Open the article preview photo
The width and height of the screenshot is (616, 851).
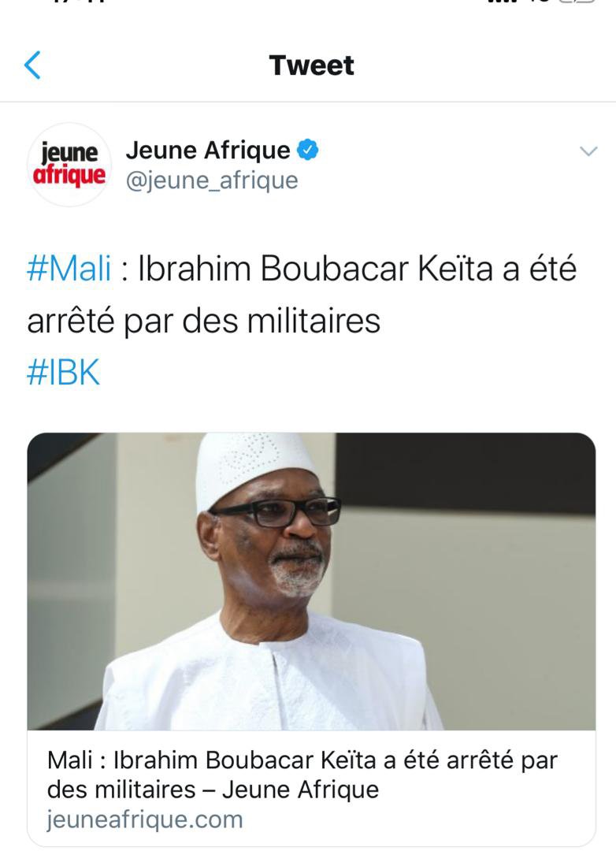coord(311,582)
